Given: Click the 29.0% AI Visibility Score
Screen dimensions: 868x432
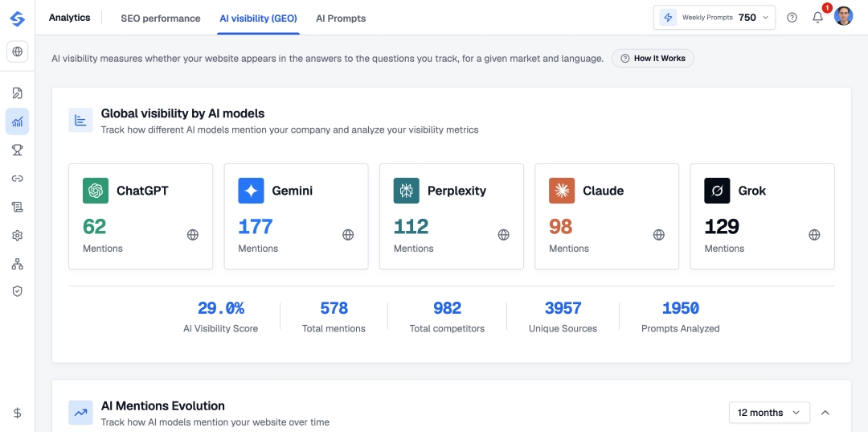Looking at the screenshot, I should tap(221, 308).
